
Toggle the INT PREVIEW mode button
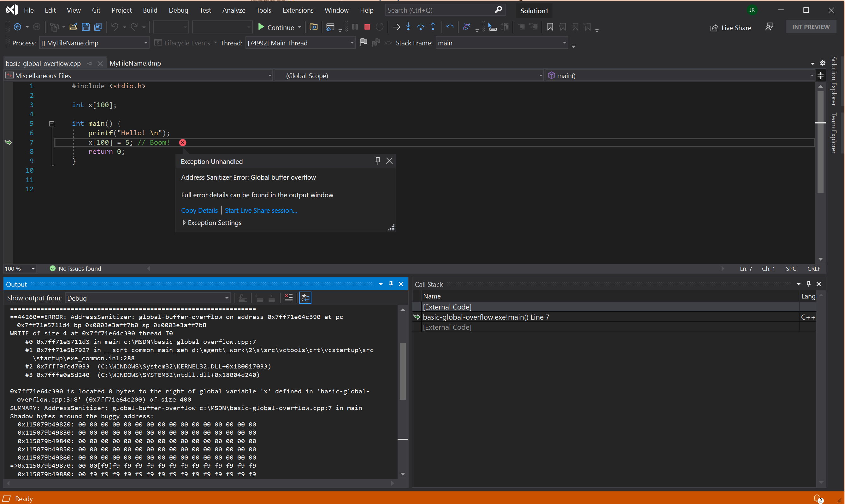coord(811,26)
